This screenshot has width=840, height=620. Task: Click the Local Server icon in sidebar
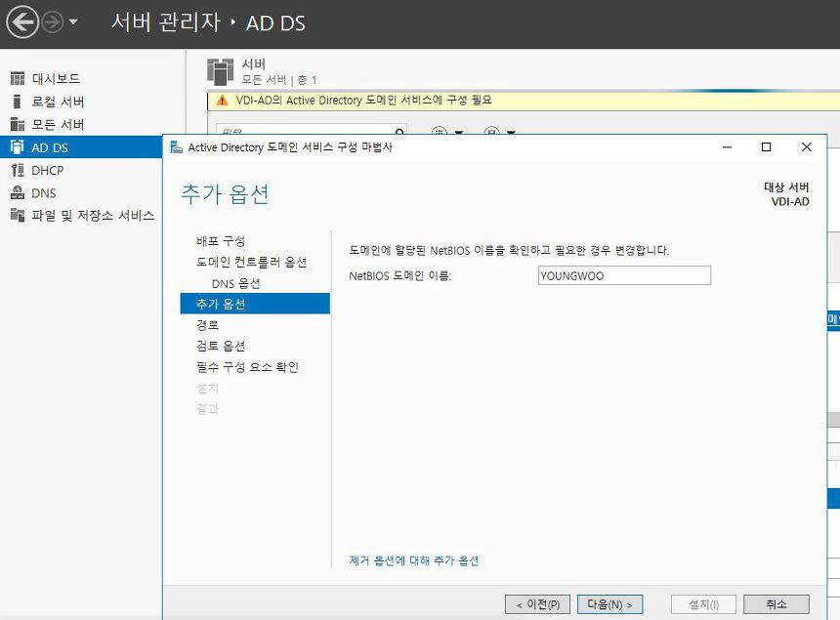click(x=18, y=102)
